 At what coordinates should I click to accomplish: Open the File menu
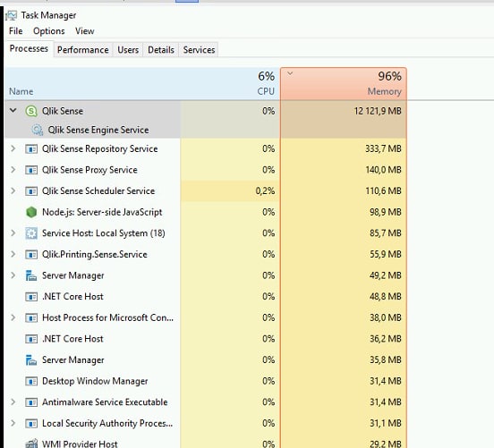(x=16, y=31)
